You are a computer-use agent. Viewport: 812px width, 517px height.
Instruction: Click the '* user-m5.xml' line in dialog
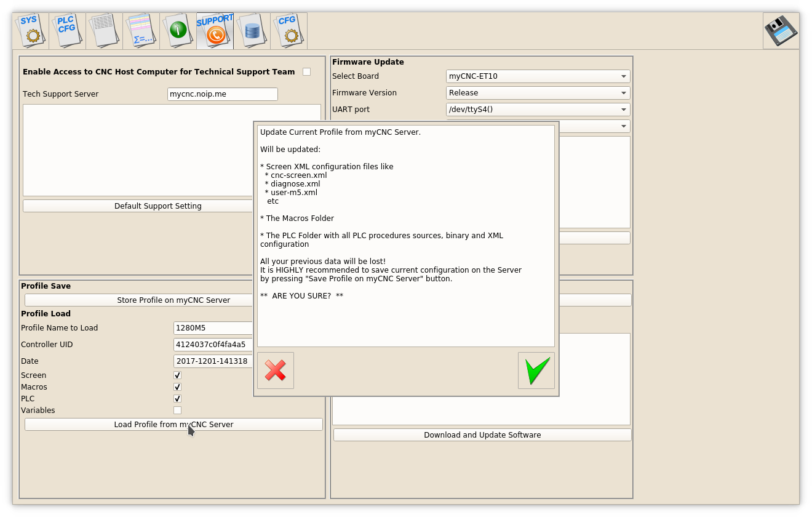click(291, 193)
